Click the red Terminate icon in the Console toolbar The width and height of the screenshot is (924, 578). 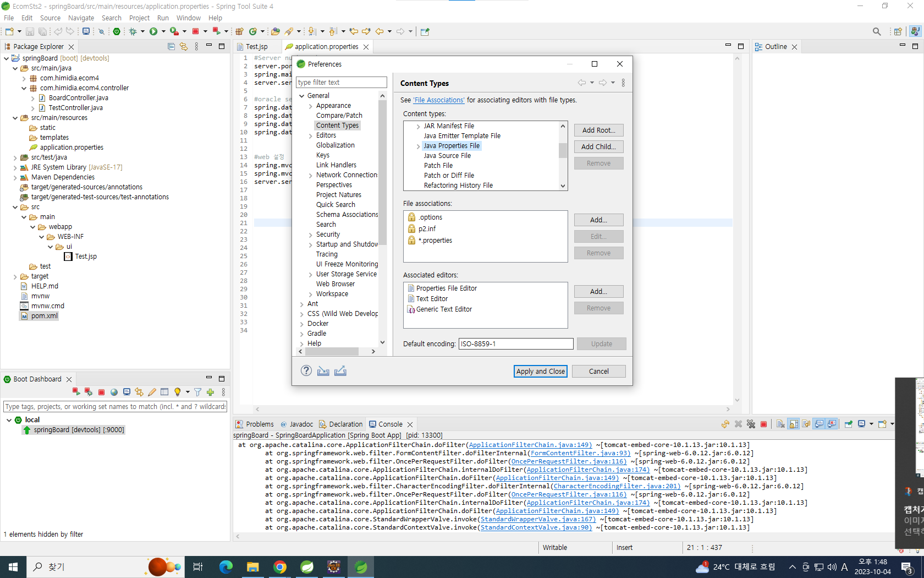click(x=763, y=424)
